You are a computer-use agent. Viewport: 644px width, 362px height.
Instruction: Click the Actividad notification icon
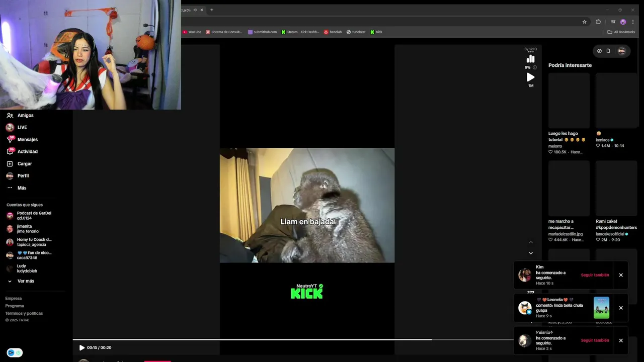[x=10, y=151]
